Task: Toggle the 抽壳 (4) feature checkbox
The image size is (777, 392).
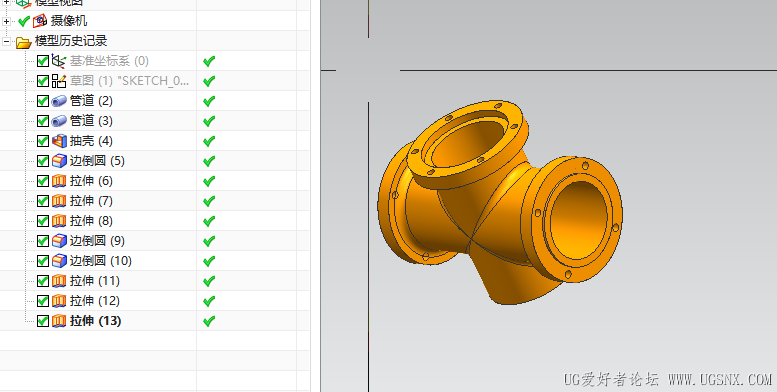Action: (x=43, y=141)
